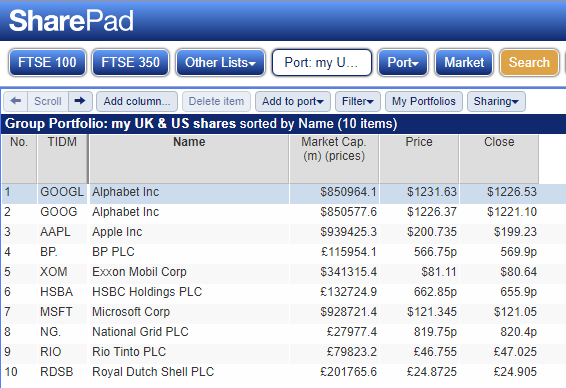Click the Delete item button

click(216, 101)
